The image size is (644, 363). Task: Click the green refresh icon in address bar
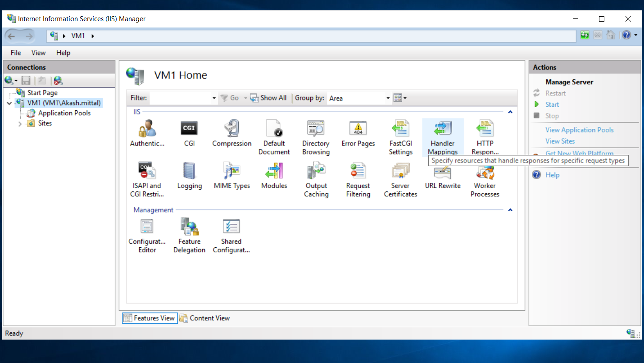point(585,35)
